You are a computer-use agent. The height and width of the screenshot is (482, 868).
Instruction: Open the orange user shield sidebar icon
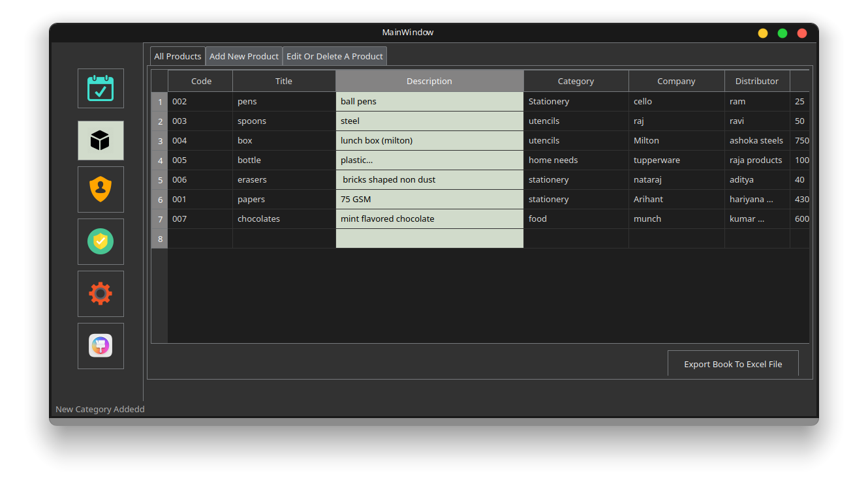pos(101,189)
